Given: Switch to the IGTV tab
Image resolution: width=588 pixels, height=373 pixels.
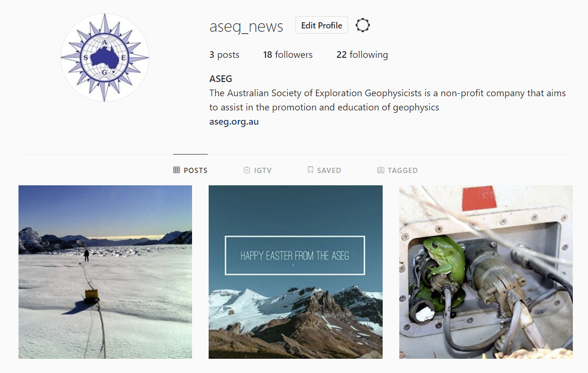Looking at the screenshot, I should pos(257,170).
